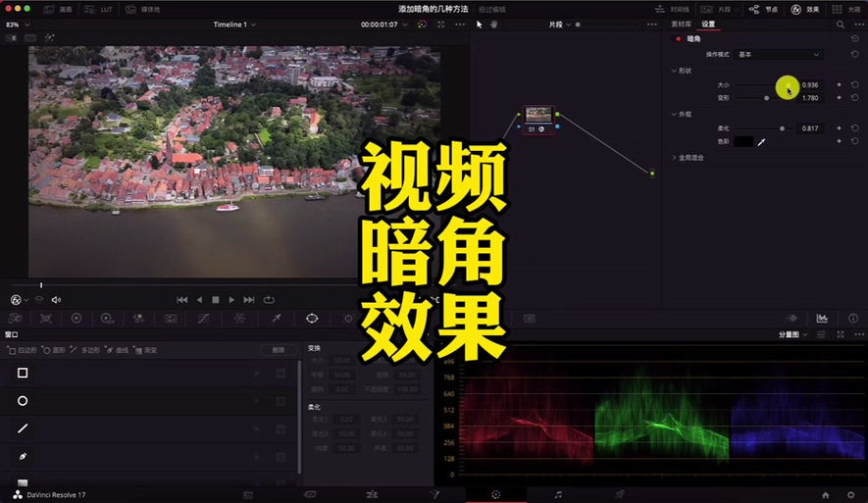Open node editor three-dot options menu
The width and height of the screenshot is (868, 503).
tap(652, 25)
